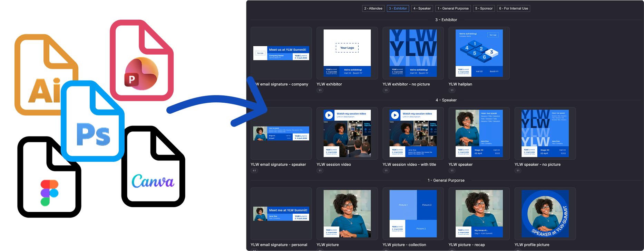644x251 pixels.
Task: Click the 'YLW speaker - no picture' label
Action: pyautogui.click(x=537, y=165)
